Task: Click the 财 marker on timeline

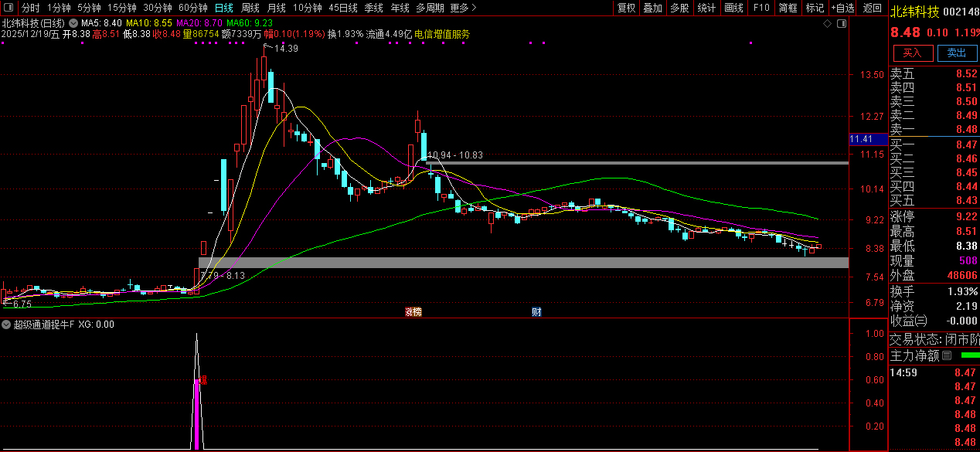Action: tap(536, 311)
